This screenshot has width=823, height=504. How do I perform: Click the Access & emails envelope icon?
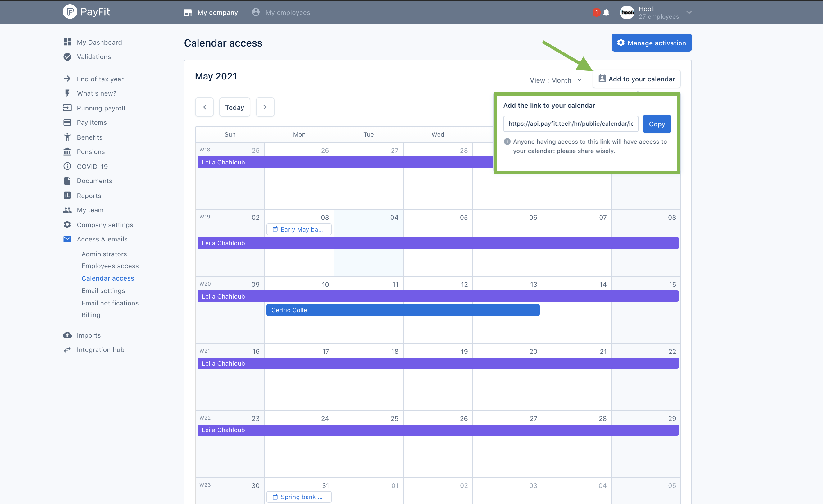pos(67,239)
